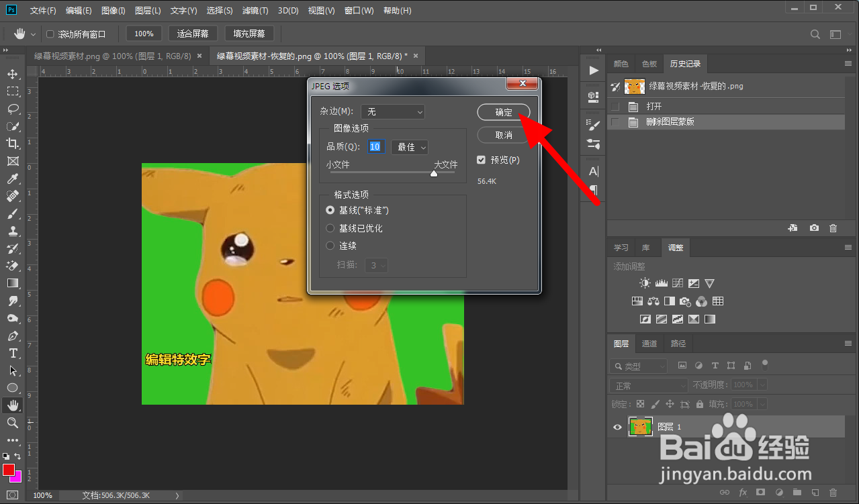Cancel the JPEG options dialog
Screen dimensions: 859x504
coord(504,135)
